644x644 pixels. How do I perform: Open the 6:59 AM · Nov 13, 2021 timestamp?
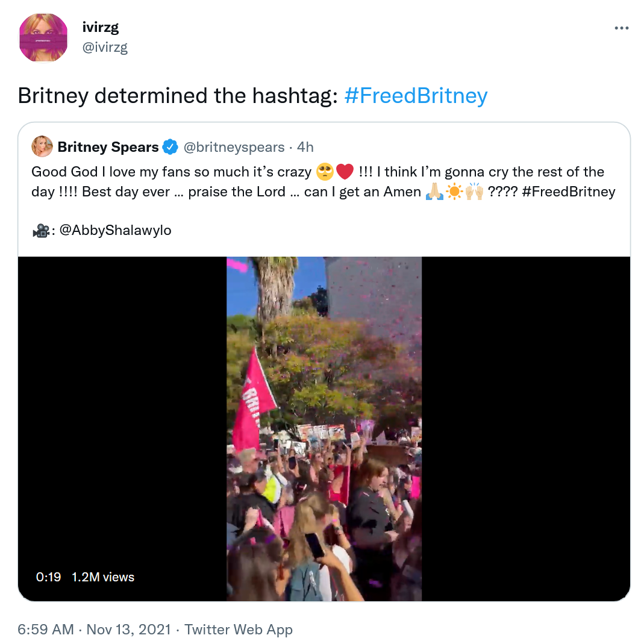[94, 629]
